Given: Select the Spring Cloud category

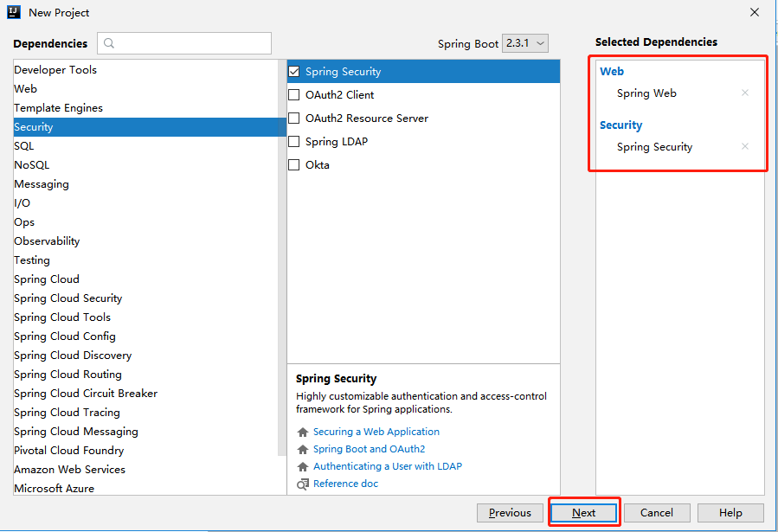Looking at the screenshot, I should [x=145, y=279].
